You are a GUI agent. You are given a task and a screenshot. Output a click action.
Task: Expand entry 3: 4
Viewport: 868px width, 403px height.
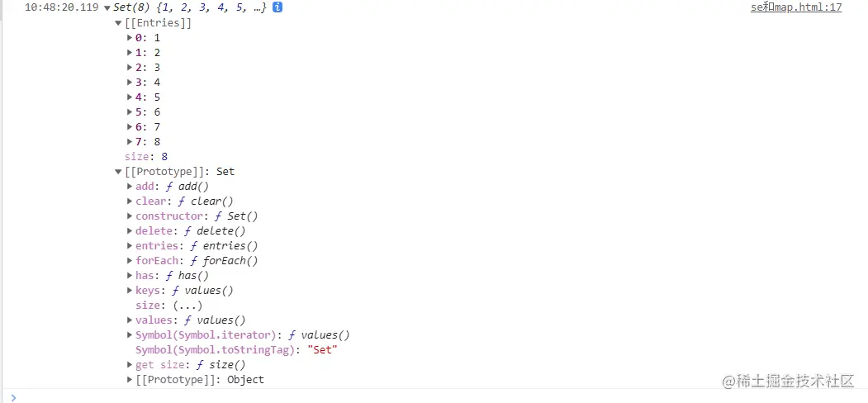[x=130, y=83]
